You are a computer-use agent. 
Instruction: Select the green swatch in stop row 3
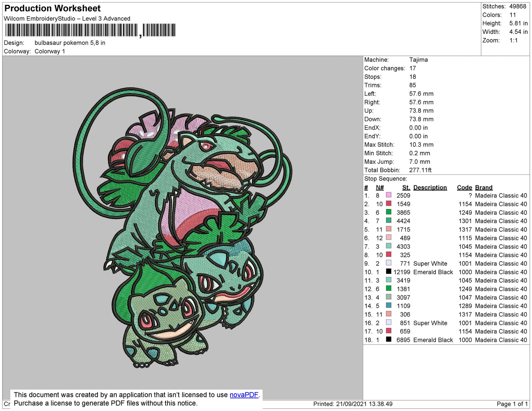pos(388,212)
